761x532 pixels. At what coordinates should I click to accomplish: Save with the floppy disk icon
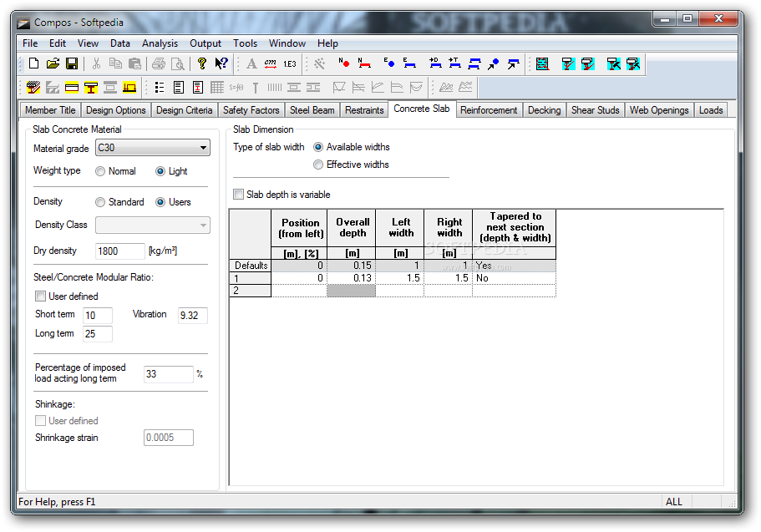point(72,63)
